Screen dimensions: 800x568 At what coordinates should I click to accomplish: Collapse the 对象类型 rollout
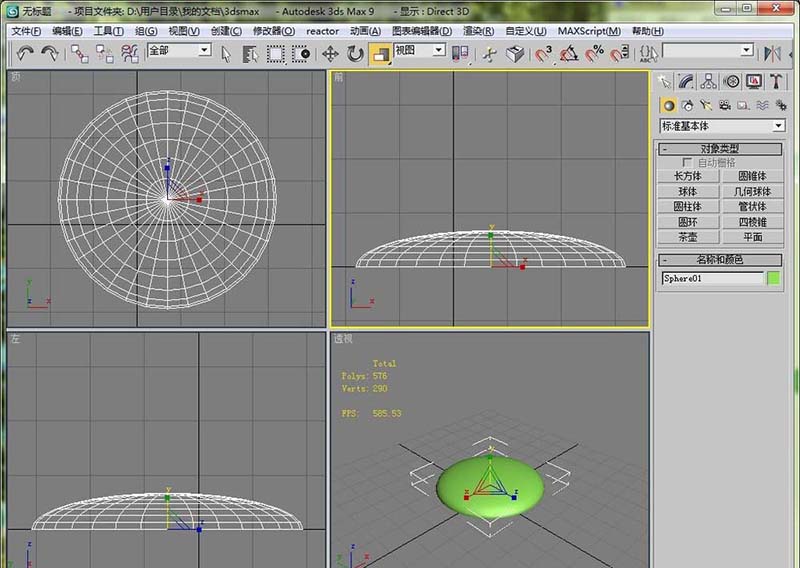(x=720, y=148)
